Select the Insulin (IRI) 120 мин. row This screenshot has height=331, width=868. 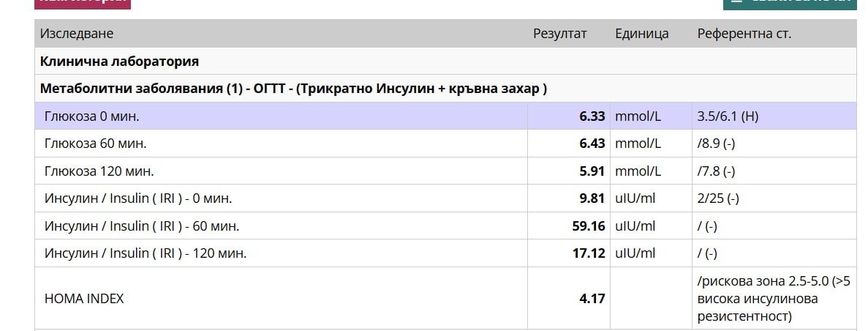point(445,253)
